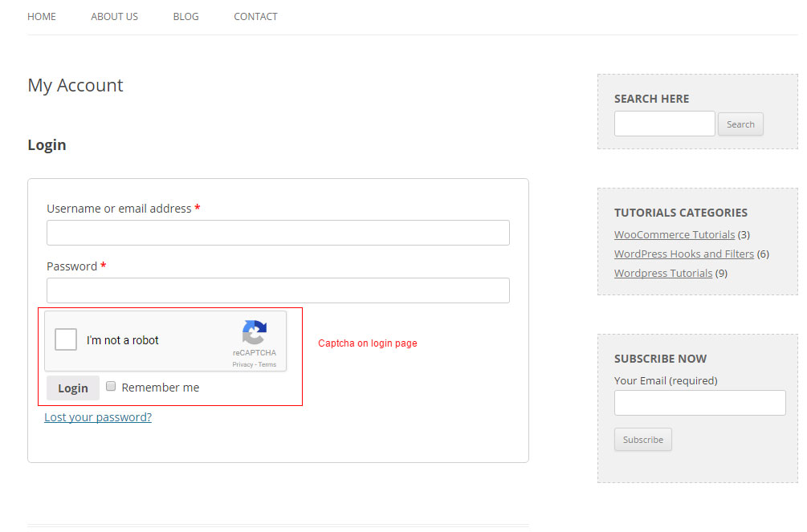Image resolution: width=807 pixels, height=532 pixels.
Task: Open the reCAPTCHA Terms link
Action: [267, 364]
